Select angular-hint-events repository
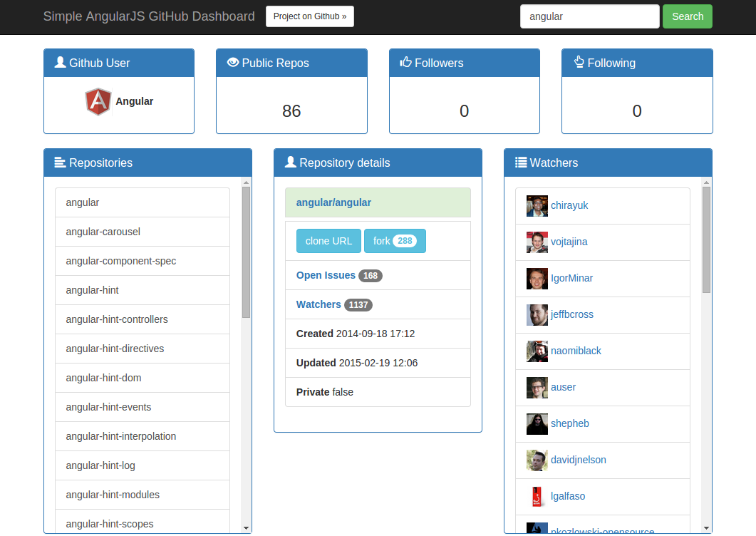756x536 pixels. [143, 407]
